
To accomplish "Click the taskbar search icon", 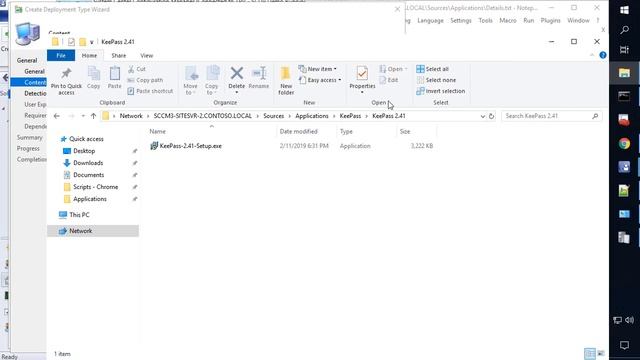I will pyautogui.click(x=624, y=30).
